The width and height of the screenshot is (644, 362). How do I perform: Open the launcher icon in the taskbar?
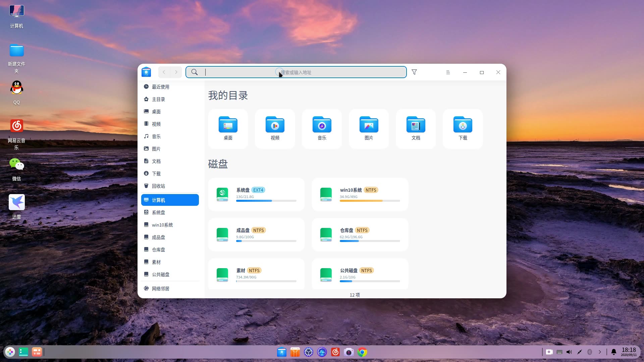pyautogui.click(x=10, y=352)
